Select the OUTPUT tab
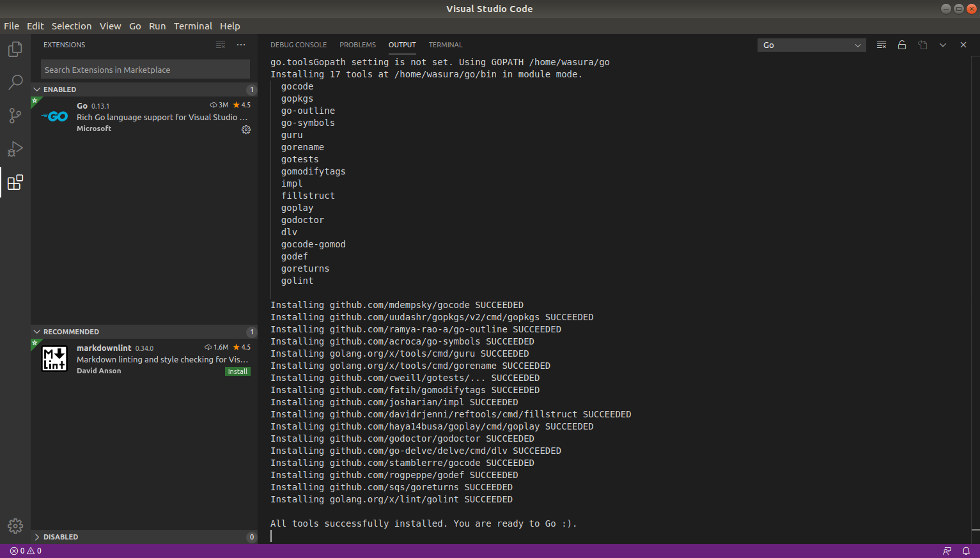The height and width of the screenshot is (558, 980). (402, 45)
